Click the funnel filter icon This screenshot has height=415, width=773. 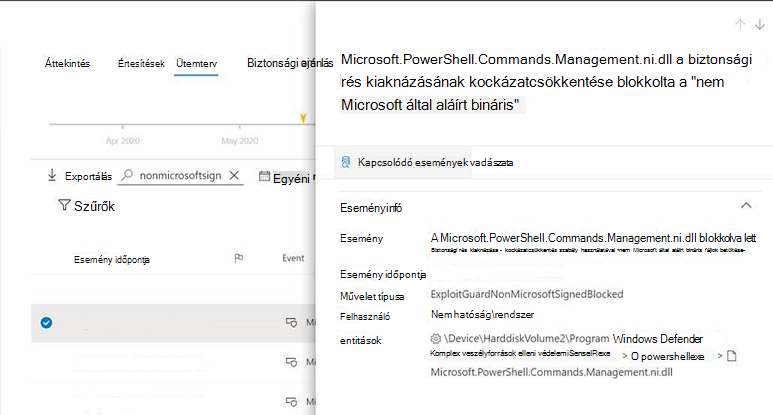(x=64, y=205)
